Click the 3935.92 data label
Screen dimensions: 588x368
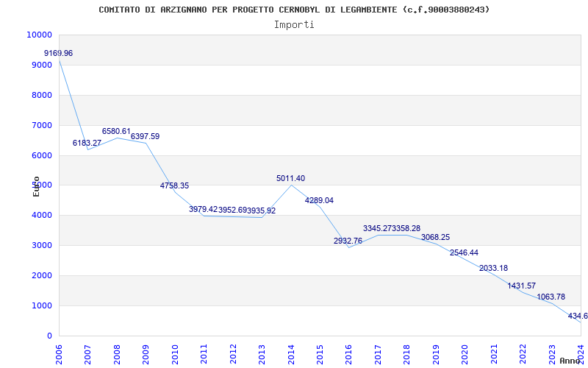262,211
